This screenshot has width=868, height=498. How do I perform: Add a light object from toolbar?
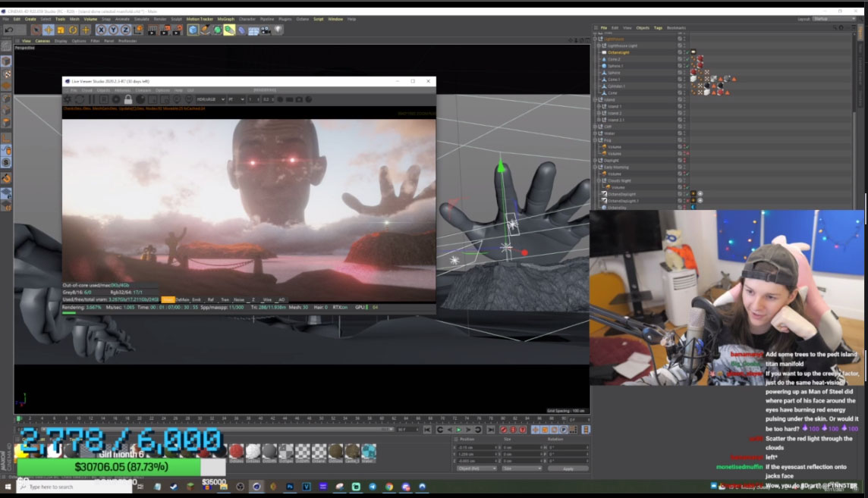coord(278,30)
